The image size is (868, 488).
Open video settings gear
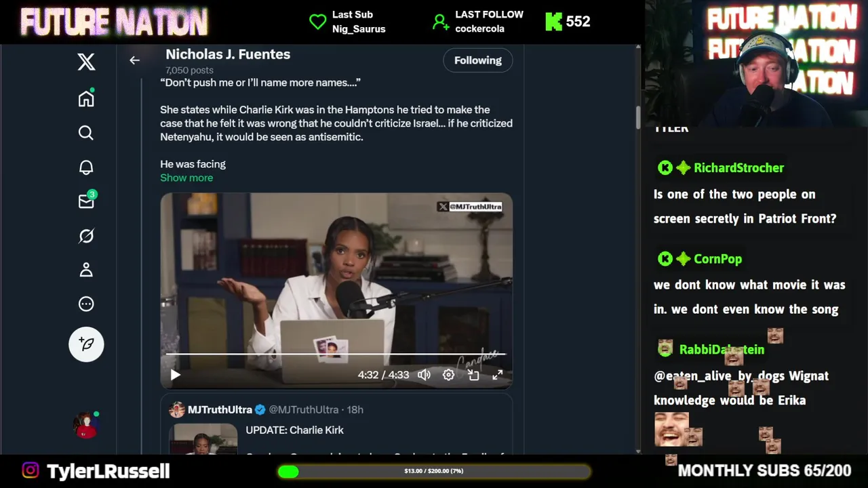pos(448,375)
